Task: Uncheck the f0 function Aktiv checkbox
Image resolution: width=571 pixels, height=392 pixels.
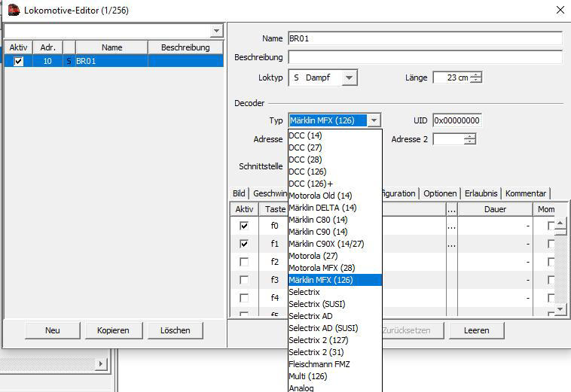Action: [x=243, y=225]
